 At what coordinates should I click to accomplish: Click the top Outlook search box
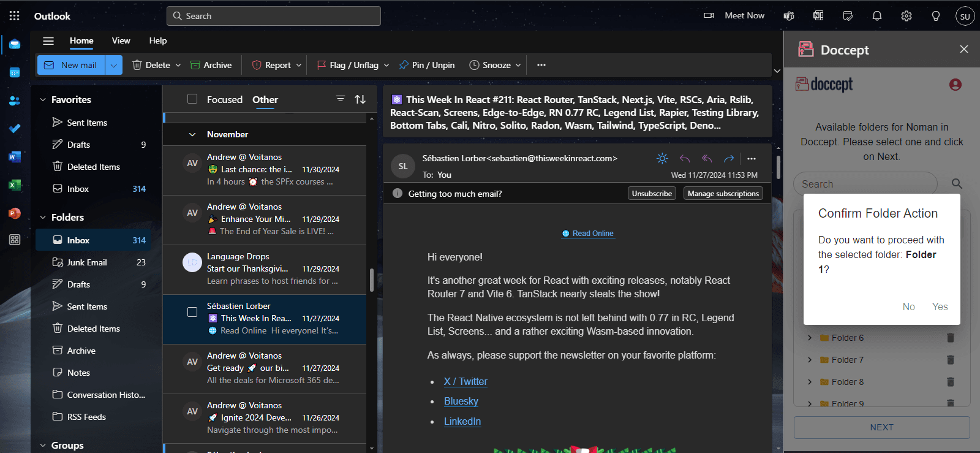tap(274, 16)
